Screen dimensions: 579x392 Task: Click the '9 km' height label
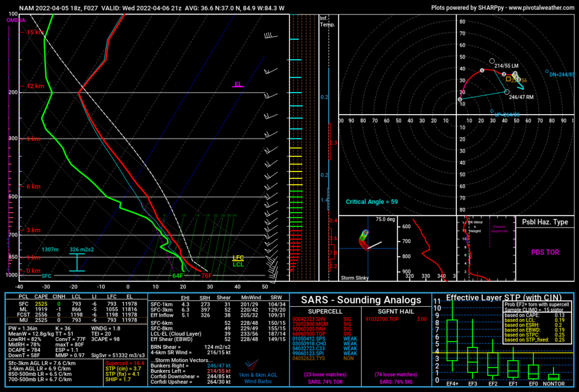[x=33, y=139]
